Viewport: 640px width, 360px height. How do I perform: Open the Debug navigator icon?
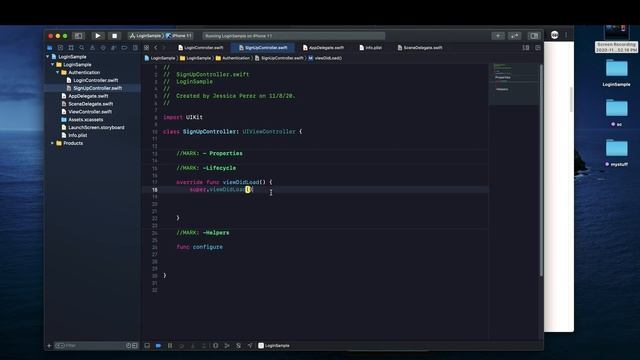click(x=113, y=48)
